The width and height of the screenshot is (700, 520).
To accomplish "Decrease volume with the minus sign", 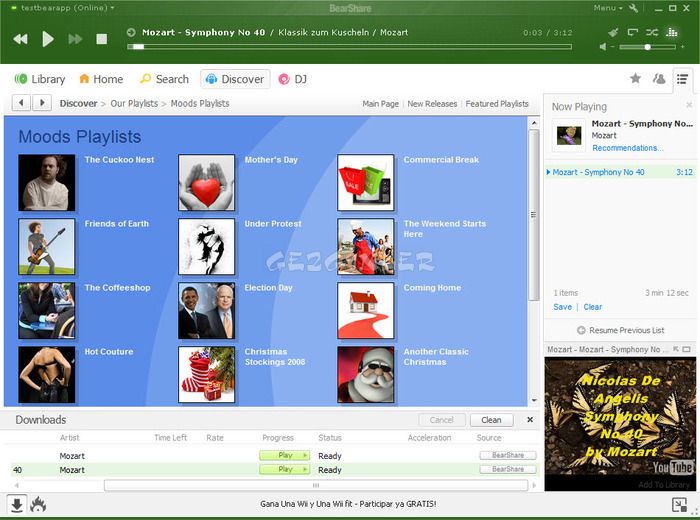I will pos(612,47).
